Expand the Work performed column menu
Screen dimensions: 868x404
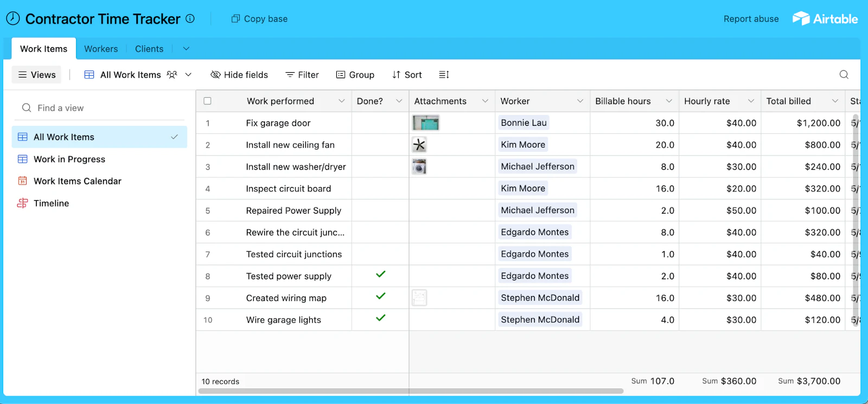tap(342, 101)
